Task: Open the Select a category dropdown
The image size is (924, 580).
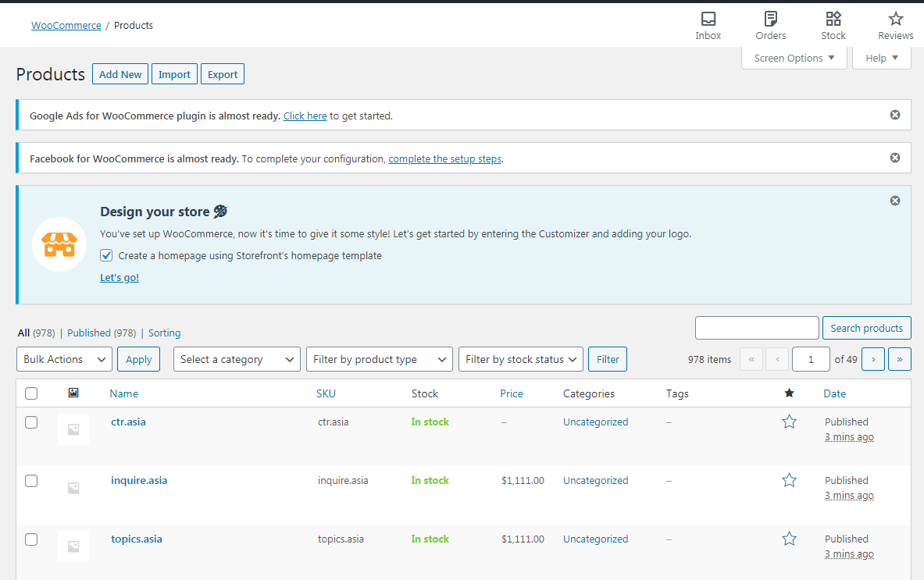Action: (x=237, y=359)
